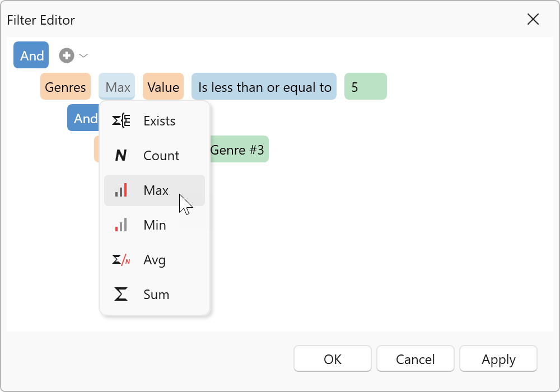Edit the value 5 in the condition

(365, 86)
